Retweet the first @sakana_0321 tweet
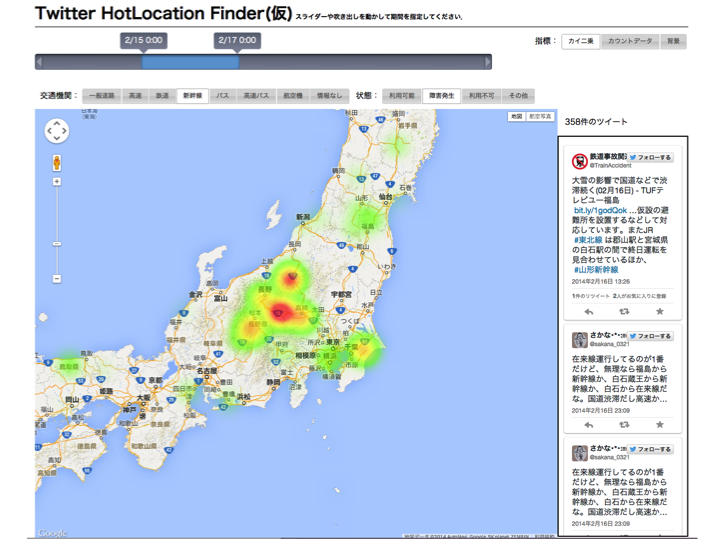 click(624, 425)
